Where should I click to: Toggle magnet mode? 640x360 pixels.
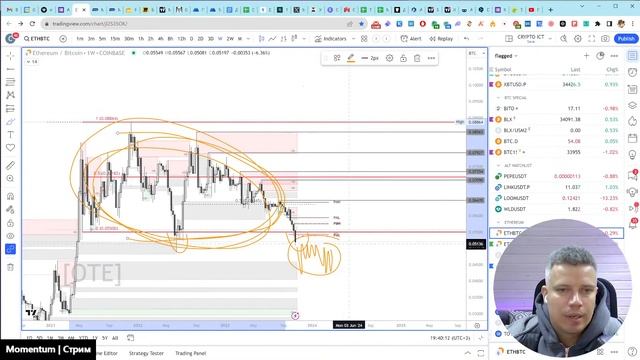(x=11, y=196)
